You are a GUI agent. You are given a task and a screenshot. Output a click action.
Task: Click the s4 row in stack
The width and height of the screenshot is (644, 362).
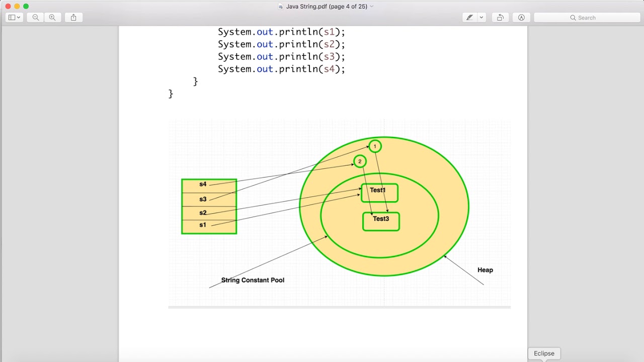[x=209, y=186]
